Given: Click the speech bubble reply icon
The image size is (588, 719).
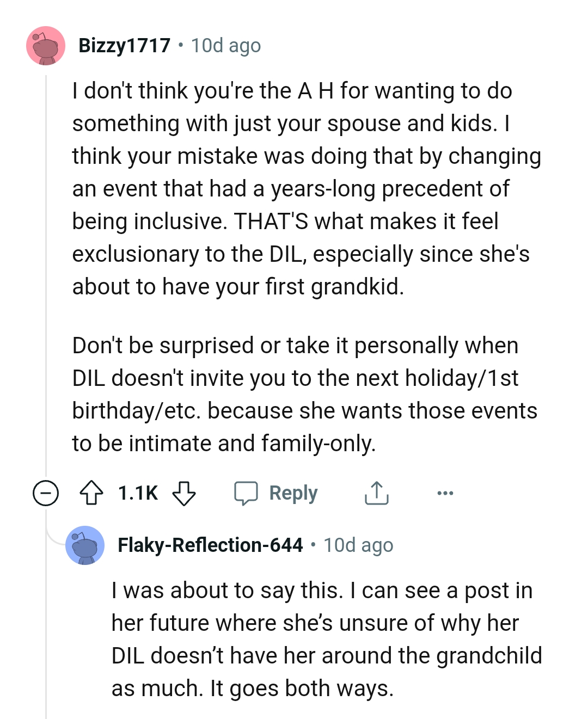Looking at the screenshot, I should (246, 493).
